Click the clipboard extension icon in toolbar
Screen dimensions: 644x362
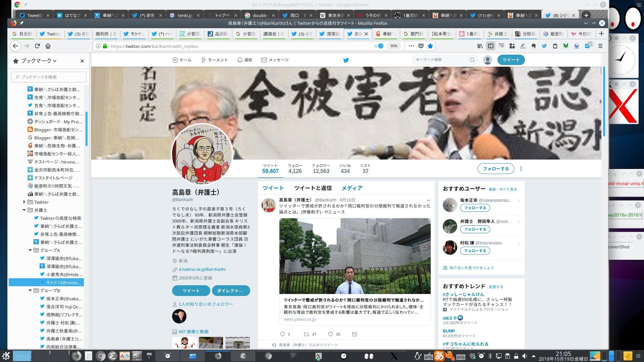(555, 46)
